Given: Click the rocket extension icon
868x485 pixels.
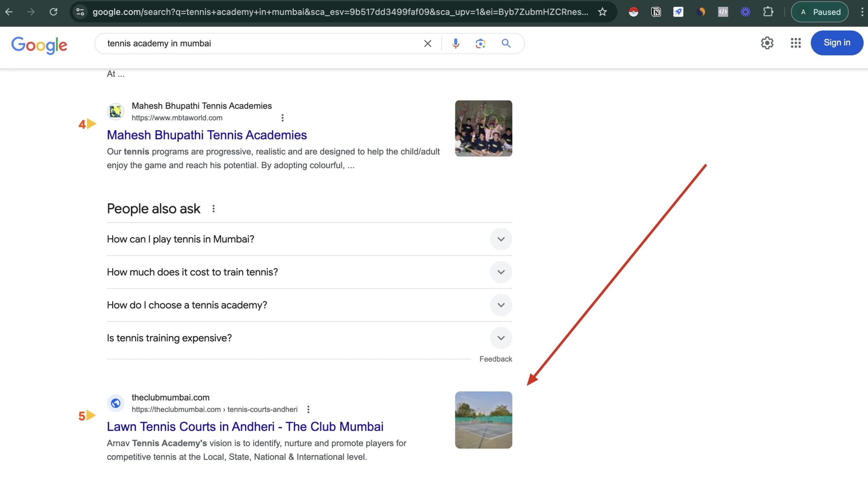Looking at the screenshot, I should click(678, 12).
